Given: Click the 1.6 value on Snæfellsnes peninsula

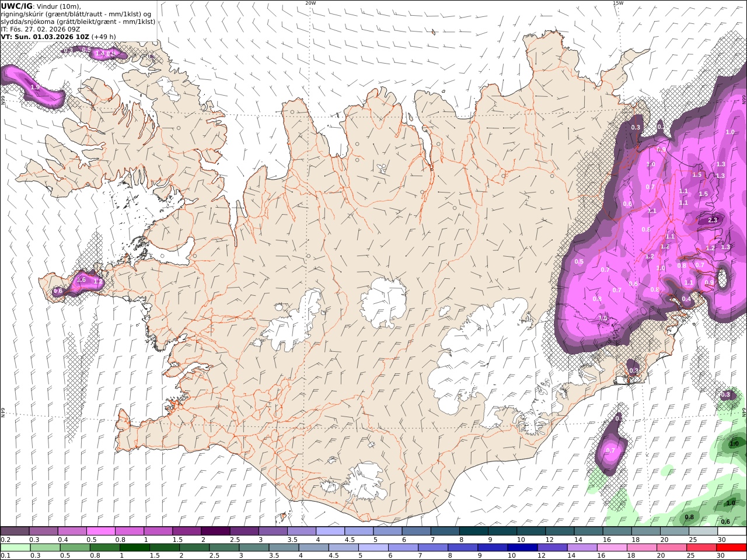Looking at the screenshot, I should 81,280.
